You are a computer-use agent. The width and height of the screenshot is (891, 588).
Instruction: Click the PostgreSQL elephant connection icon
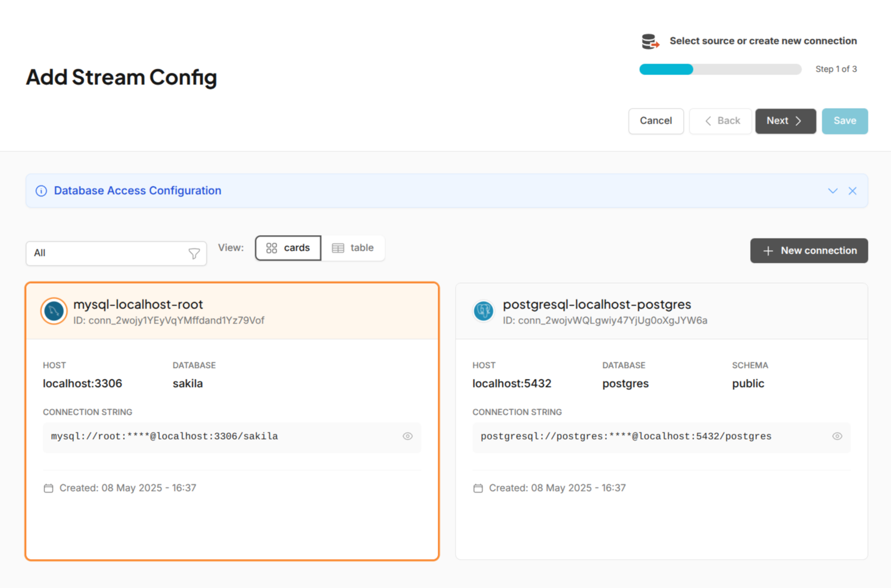tap(483, 311)
